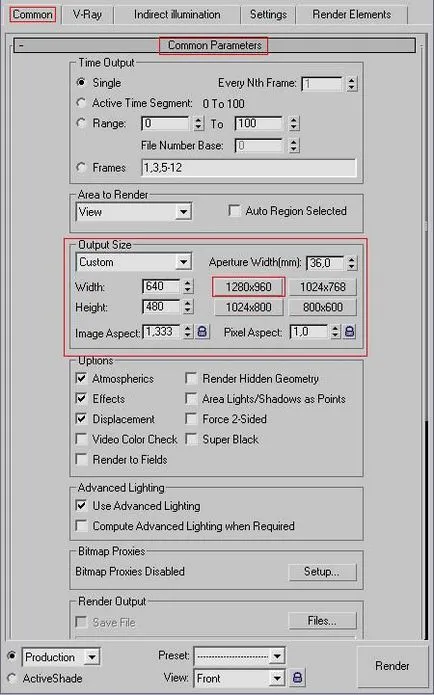434x695 pixels.
Task: Toggle Render Hidden Geometry option
Action: click(x=191, y=379)
